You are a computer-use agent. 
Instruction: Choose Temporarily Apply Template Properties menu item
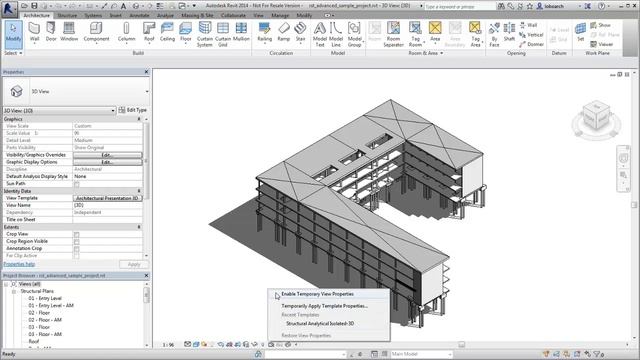pyautogui.click(x=329, y=306)
